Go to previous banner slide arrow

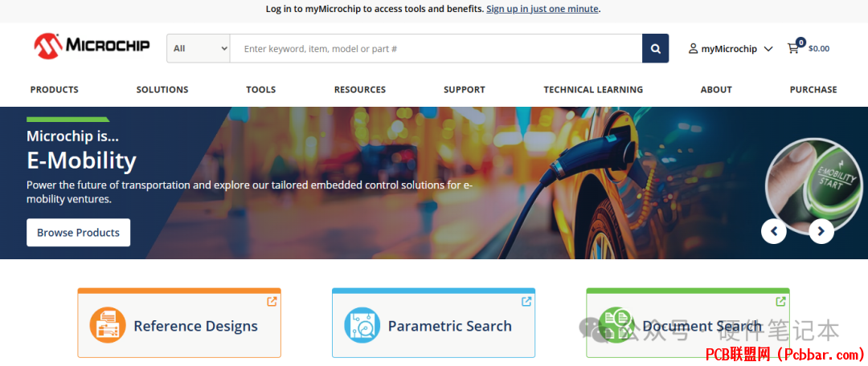[x=774, y=231]
